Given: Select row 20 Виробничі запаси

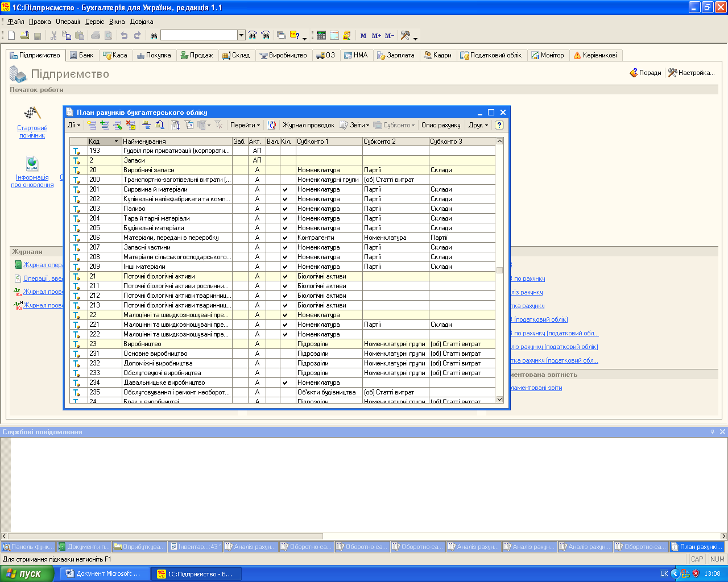Looking at the screenshot, I should (283, 170).
